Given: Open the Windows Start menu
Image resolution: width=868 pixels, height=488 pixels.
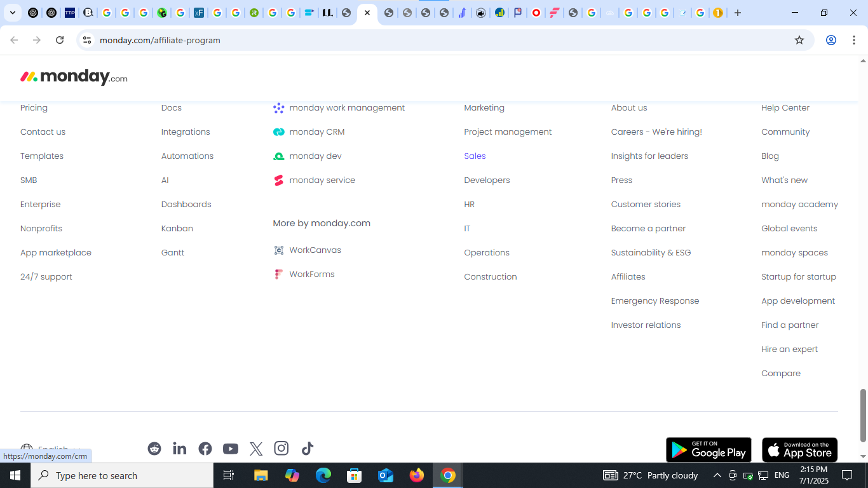Looking at the screenshot, I should 15,475.
